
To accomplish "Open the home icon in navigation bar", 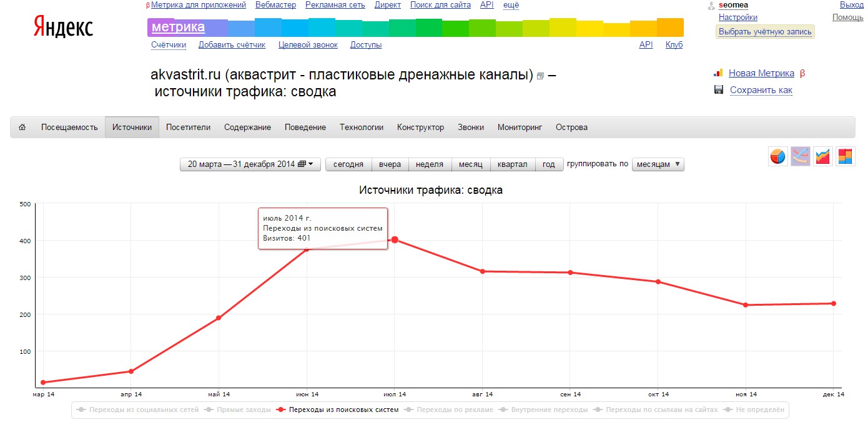I will click(22, 127).
